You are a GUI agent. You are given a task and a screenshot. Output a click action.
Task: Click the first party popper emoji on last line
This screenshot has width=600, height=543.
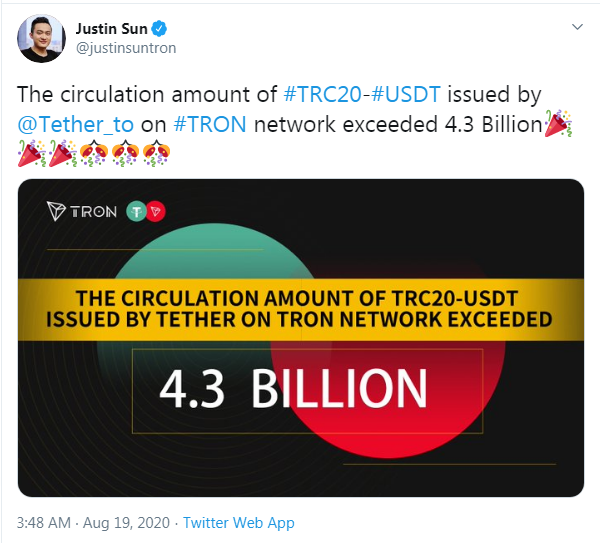click(x=31, y=153)
